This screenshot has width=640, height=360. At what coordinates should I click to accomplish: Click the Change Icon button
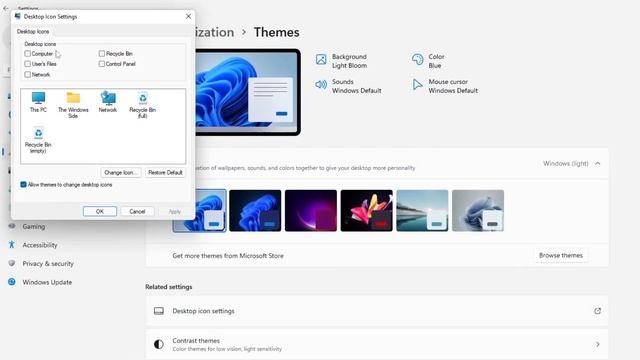[x=121, y=172]
